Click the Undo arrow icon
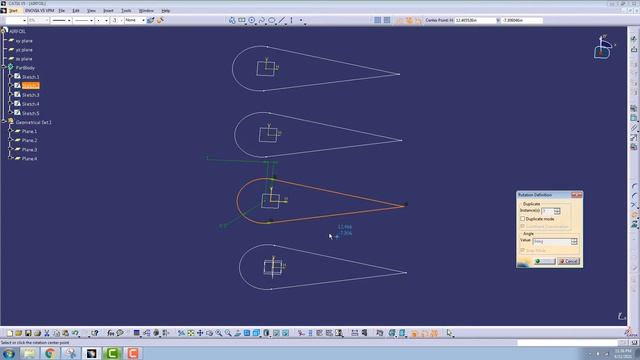The image size is (640, 360). click(75, 333)
